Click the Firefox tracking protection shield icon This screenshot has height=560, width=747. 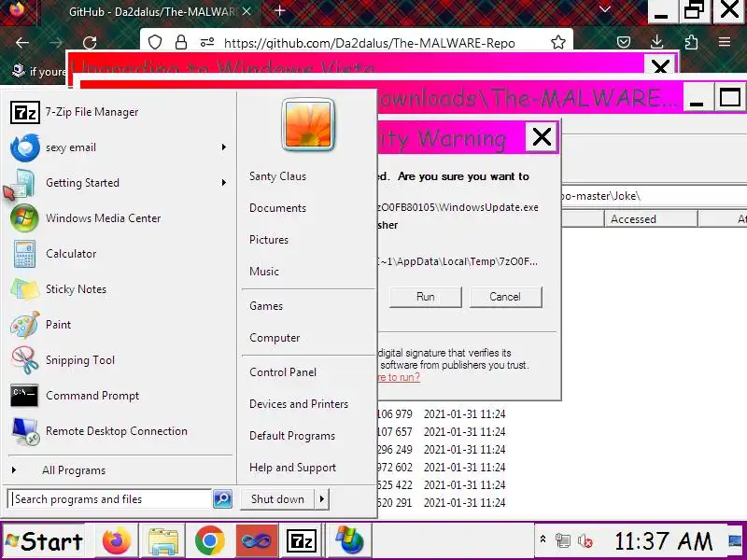click(155, 43)
